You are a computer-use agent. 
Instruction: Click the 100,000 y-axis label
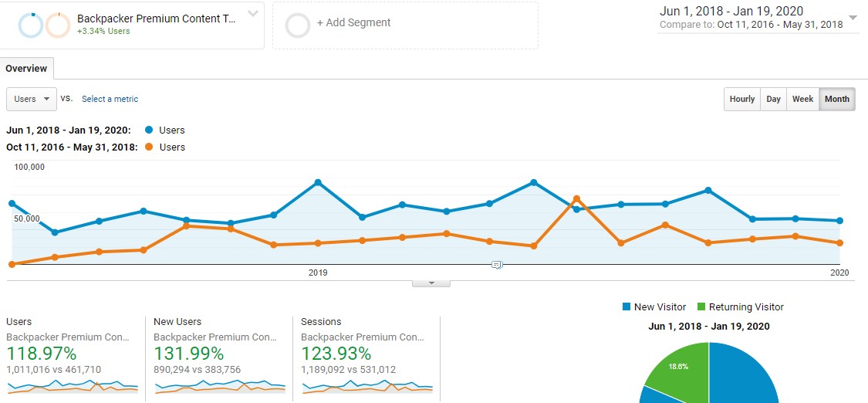29,168
